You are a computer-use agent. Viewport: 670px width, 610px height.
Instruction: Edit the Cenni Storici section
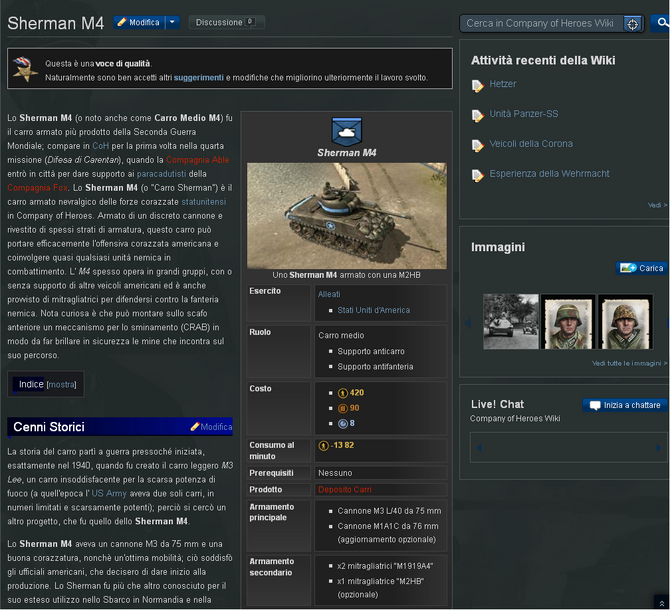(216, 427)
